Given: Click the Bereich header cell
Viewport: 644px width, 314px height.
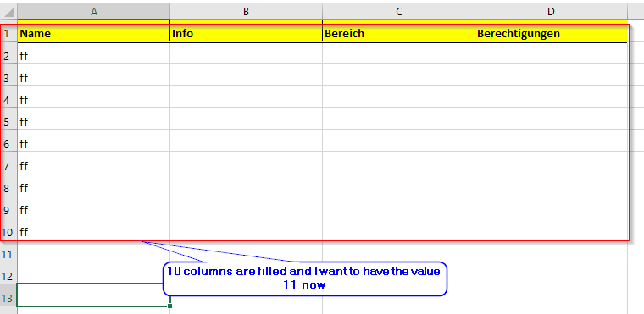Looking at the screenshot, I should tap(399, 33).
